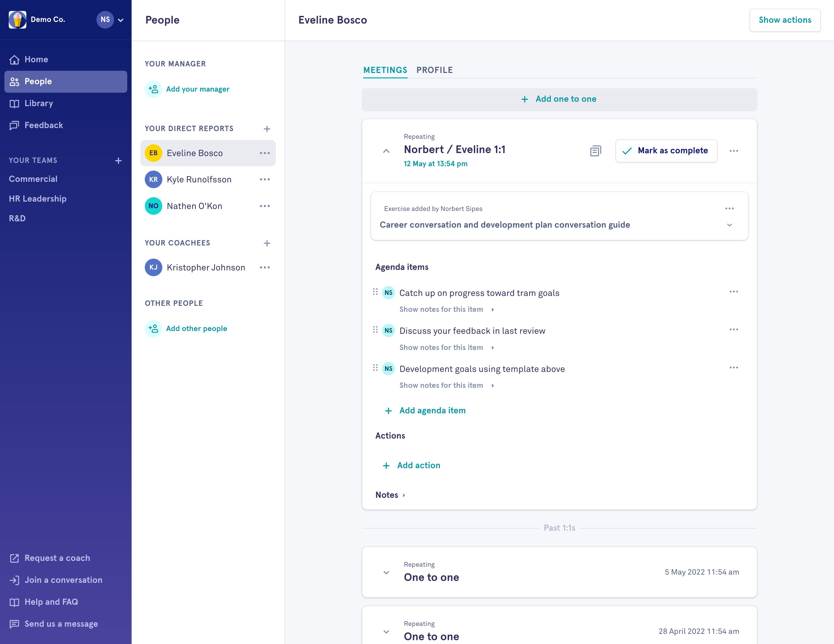Open options menu for Norbert / Eveline 1:1 meeting
The image size is (834, 644).
(734, 151)
